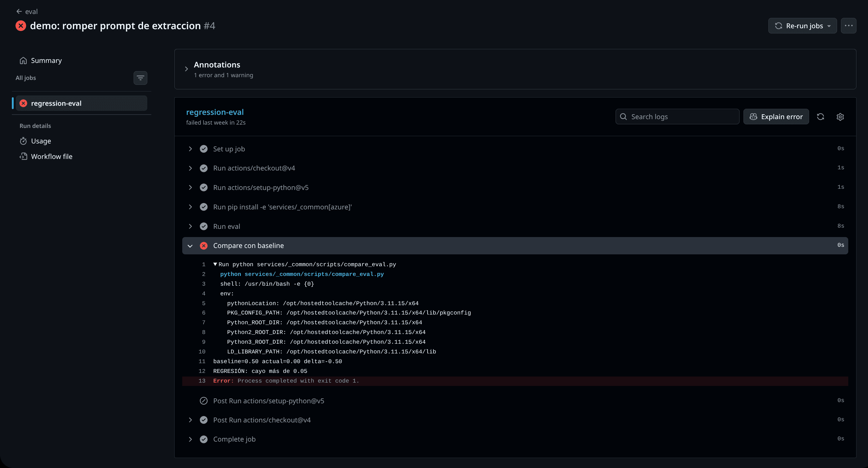The image size is (868, 468).
Task: Collapse the Run python command group triangle
Action: 215,264
